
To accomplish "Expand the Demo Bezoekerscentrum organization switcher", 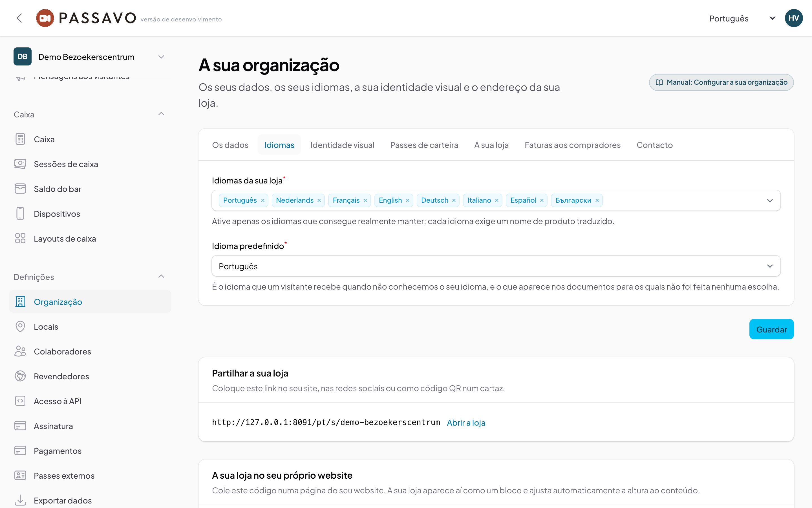I will (90, 57).
